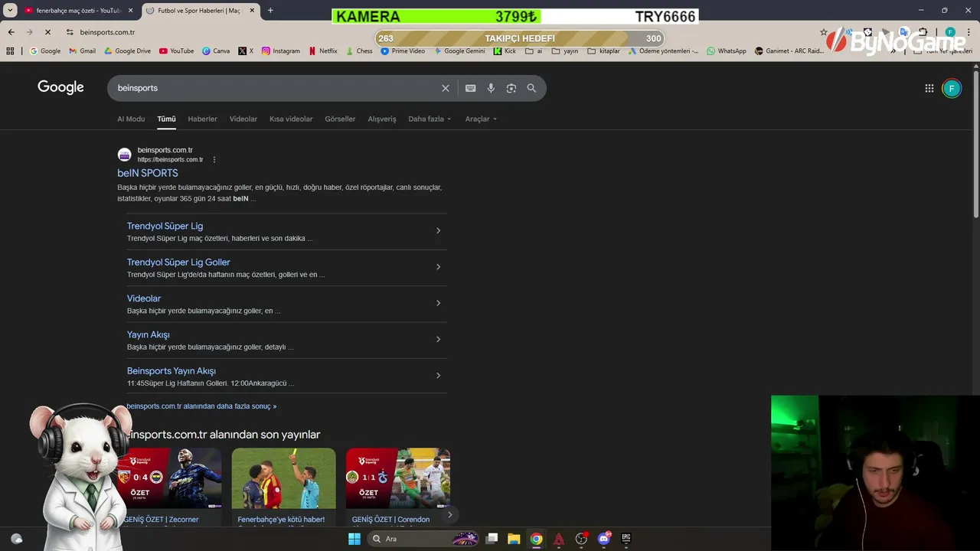Go back to the previous page
Screen dimensions: 980x551
point(11,32)
